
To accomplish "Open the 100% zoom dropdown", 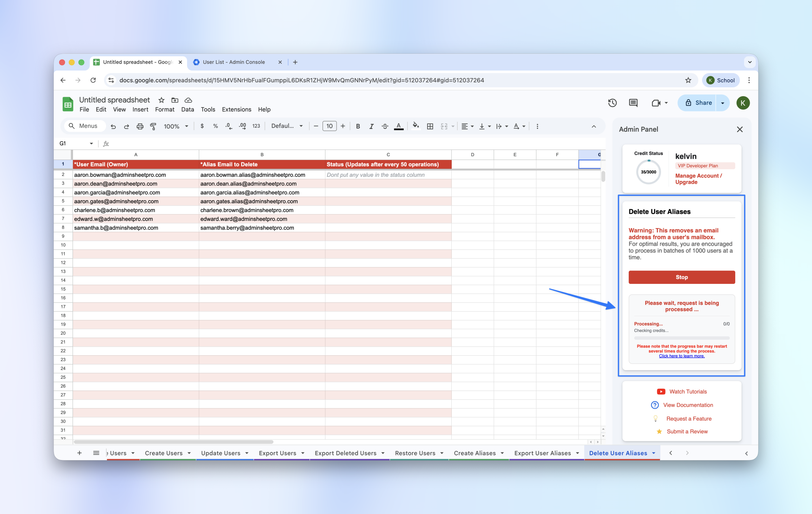I will (176, 126).
